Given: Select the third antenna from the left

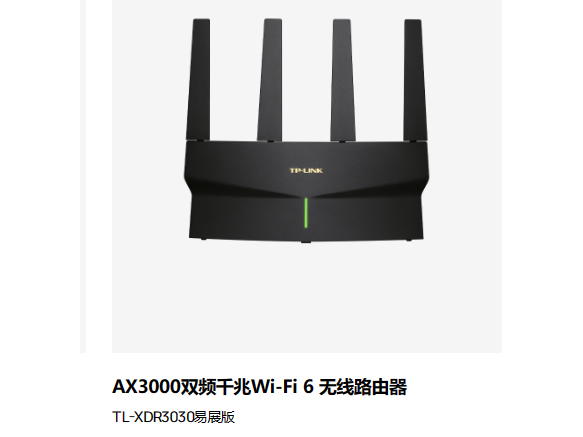Looking at the screenshot, I should point(343,80).
